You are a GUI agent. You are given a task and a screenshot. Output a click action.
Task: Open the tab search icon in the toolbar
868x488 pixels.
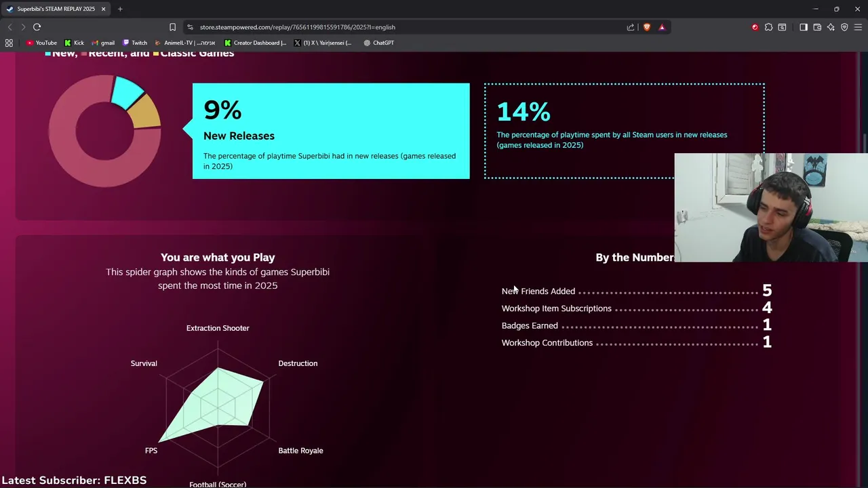coord(782,27)
